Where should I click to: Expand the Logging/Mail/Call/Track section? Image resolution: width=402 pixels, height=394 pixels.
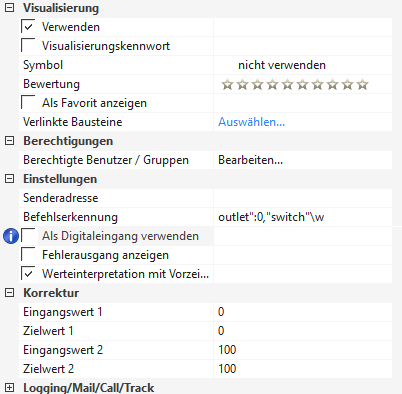9,388
